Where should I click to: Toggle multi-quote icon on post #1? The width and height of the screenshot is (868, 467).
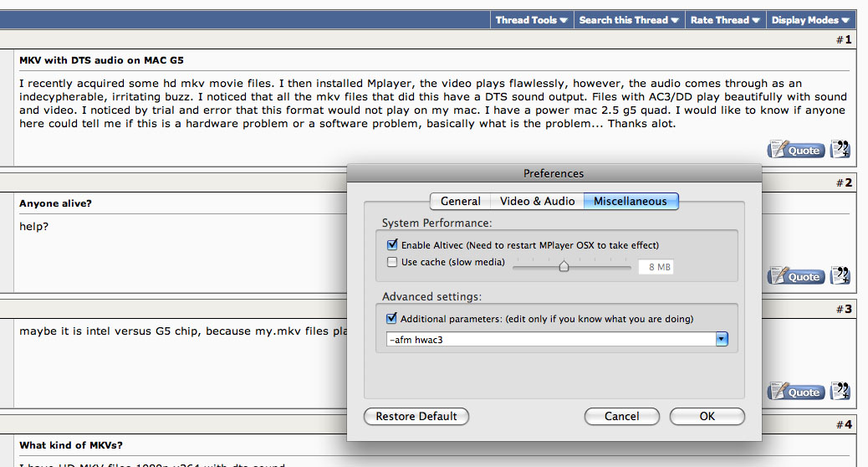point(840,149)
